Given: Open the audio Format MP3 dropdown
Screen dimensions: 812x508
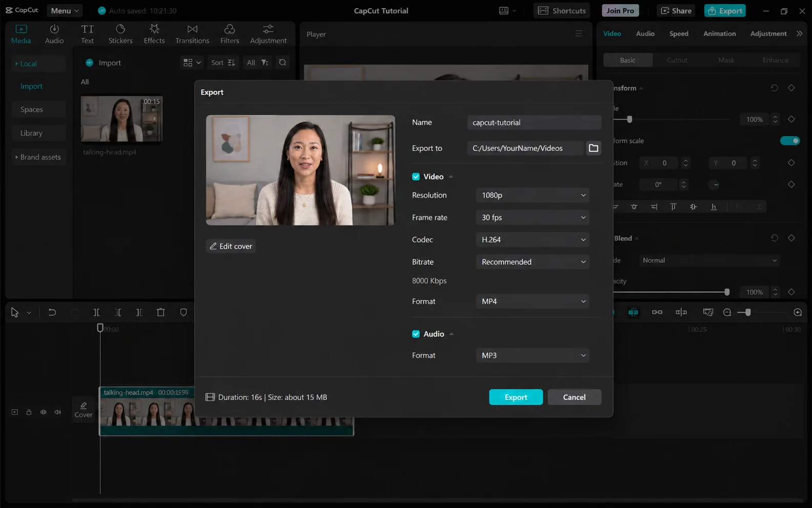Looking at the screenshot, I should (x=532, y=355).
